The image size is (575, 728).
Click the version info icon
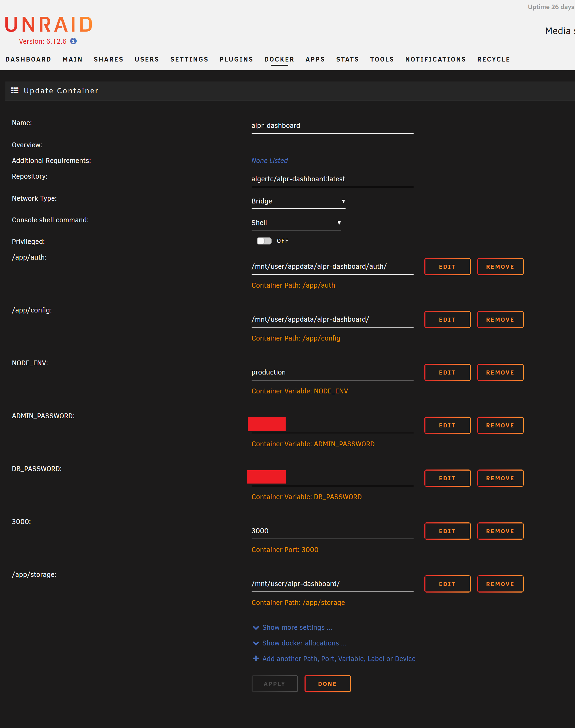click(73, 41)
